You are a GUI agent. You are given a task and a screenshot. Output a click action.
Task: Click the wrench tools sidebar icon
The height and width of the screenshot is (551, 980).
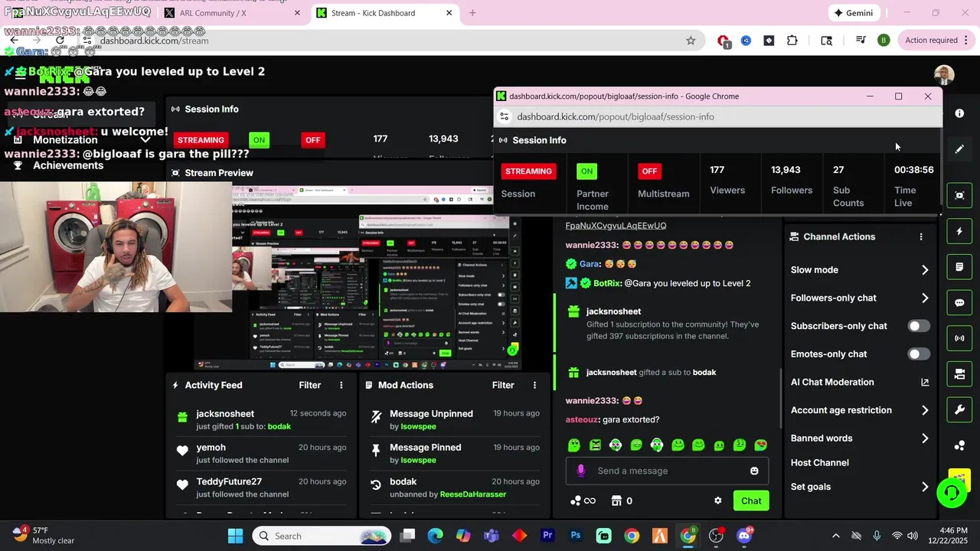click(x=959, y=409)
